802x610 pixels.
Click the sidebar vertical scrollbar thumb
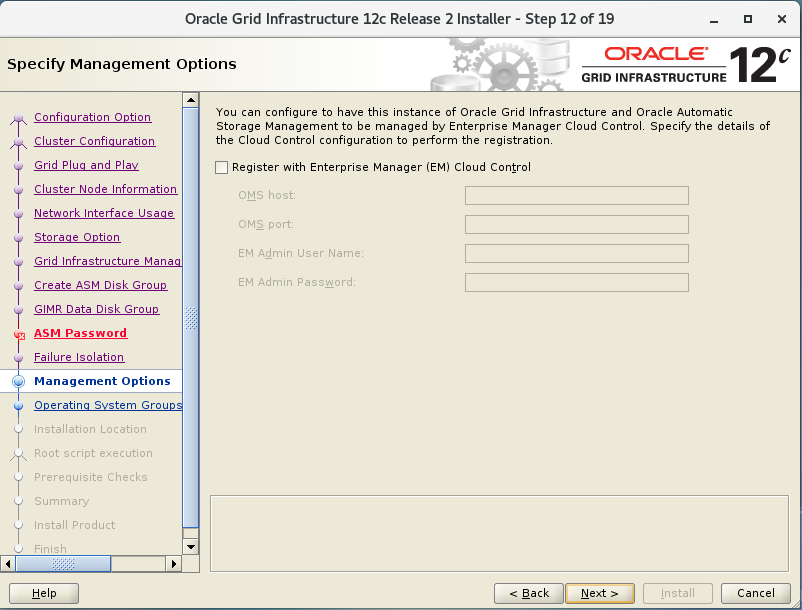pyautogui.click(x=191, y=318)
